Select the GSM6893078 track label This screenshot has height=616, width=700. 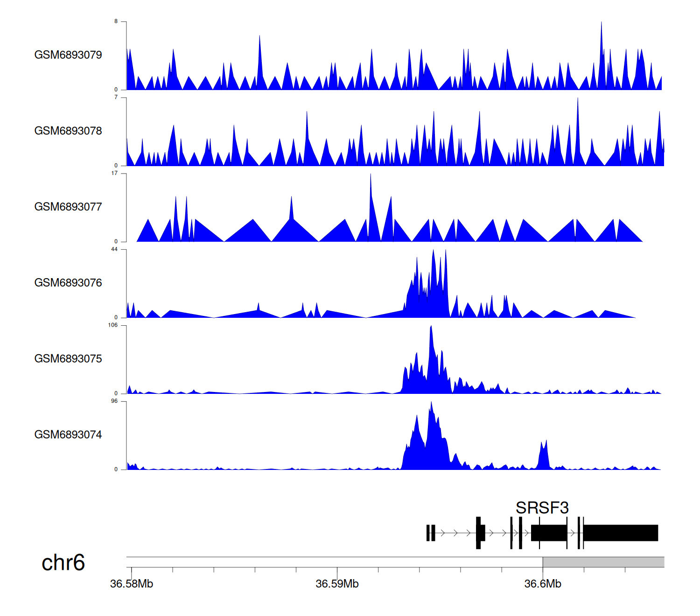coord(68,131)
